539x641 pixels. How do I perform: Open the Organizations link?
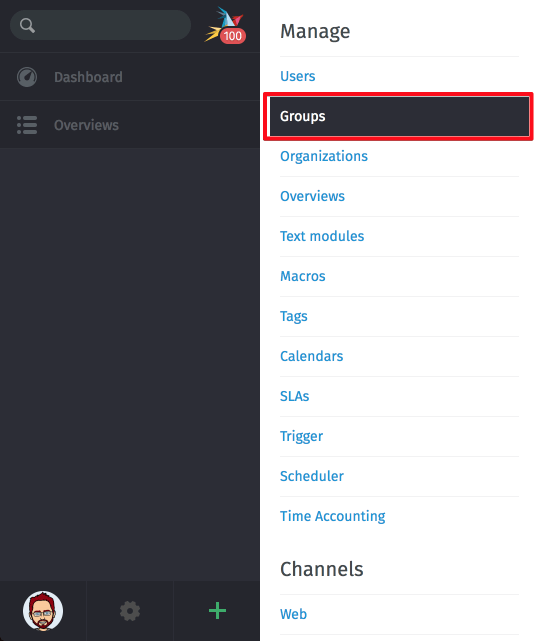(x=323, y=156)
